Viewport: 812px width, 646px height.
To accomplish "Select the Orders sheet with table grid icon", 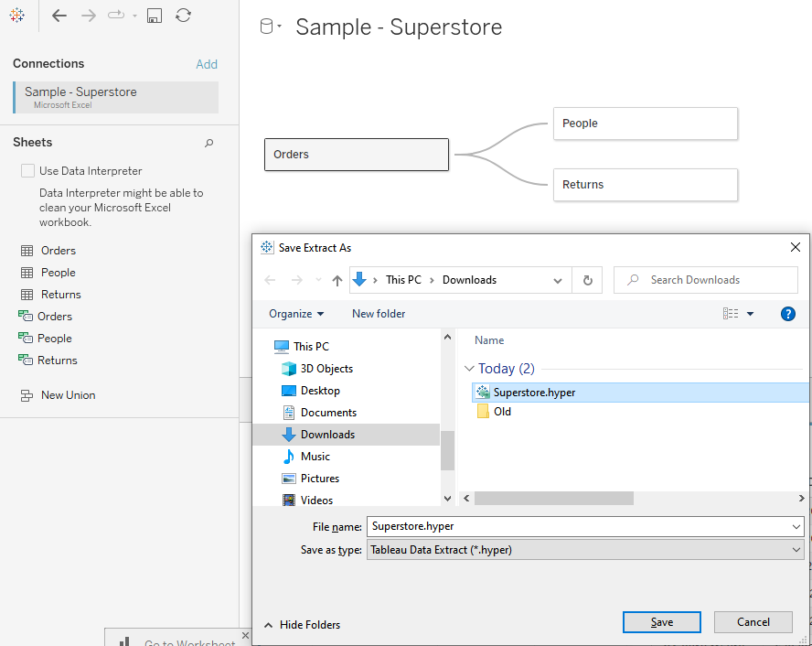I will click(48, 251).
